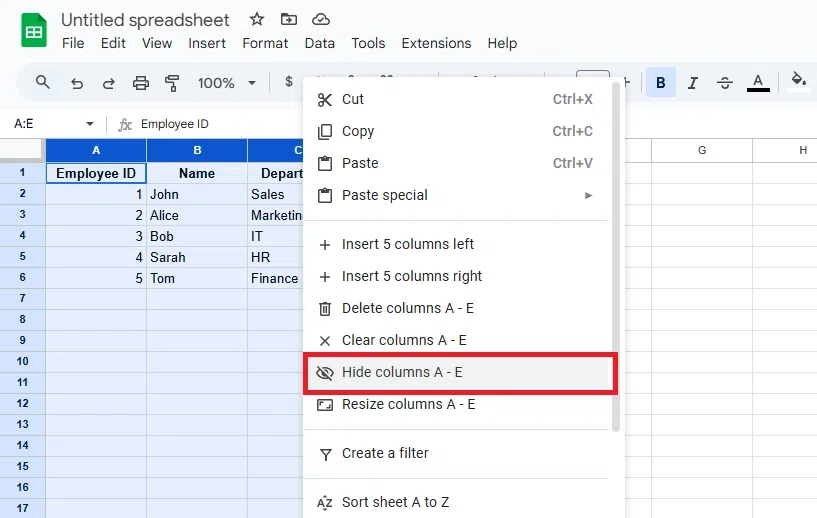Open the cloud document status icon
Screen dimensions: 817x518
320,19
